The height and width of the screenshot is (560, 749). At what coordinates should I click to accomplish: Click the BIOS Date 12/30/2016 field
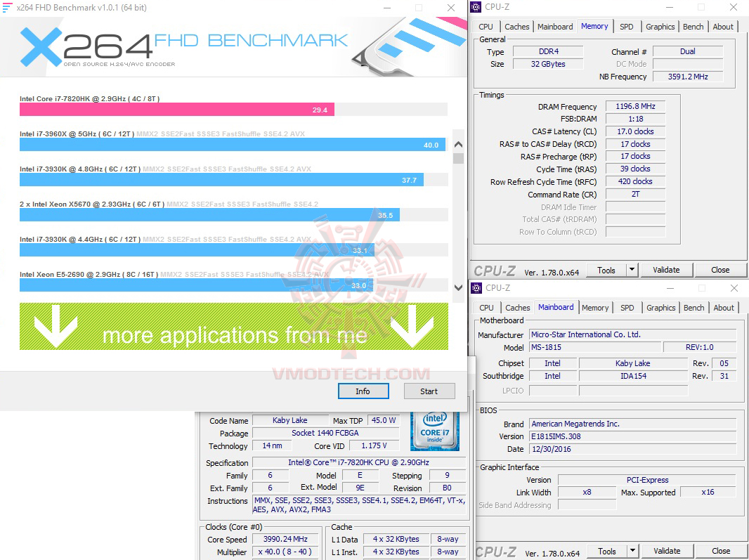tap(633, 449)
